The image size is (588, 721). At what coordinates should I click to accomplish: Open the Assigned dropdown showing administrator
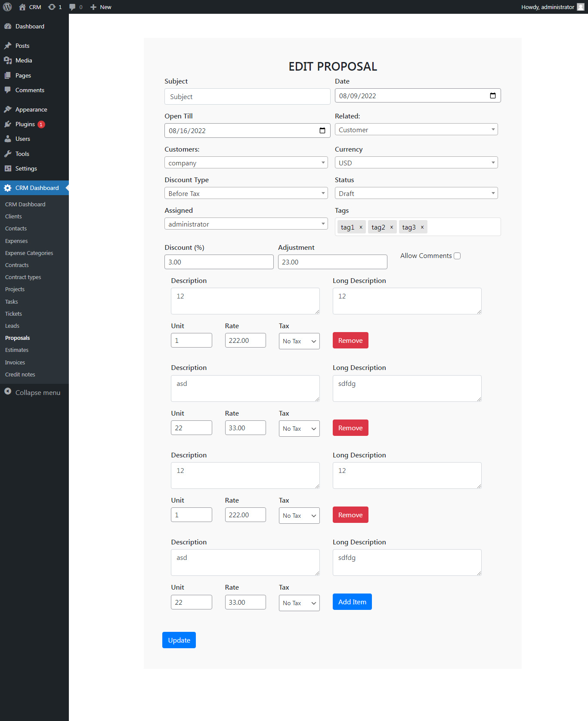pos(246,224)
